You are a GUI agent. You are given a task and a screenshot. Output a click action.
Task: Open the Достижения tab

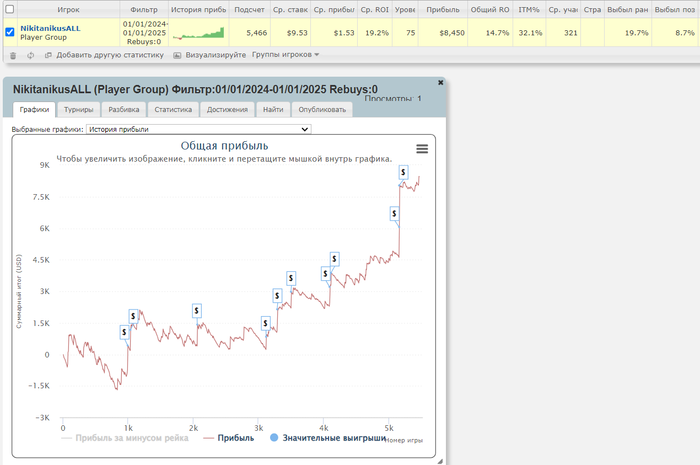point(227,109)
